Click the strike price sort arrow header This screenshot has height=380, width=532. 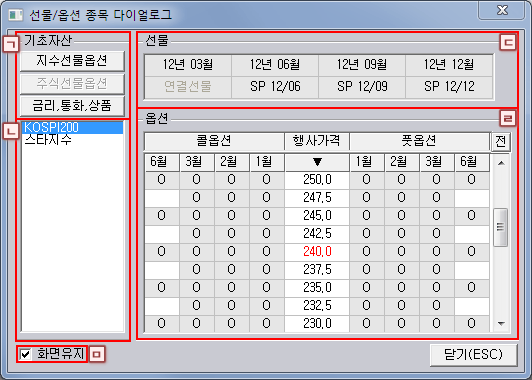coord(317,162)
